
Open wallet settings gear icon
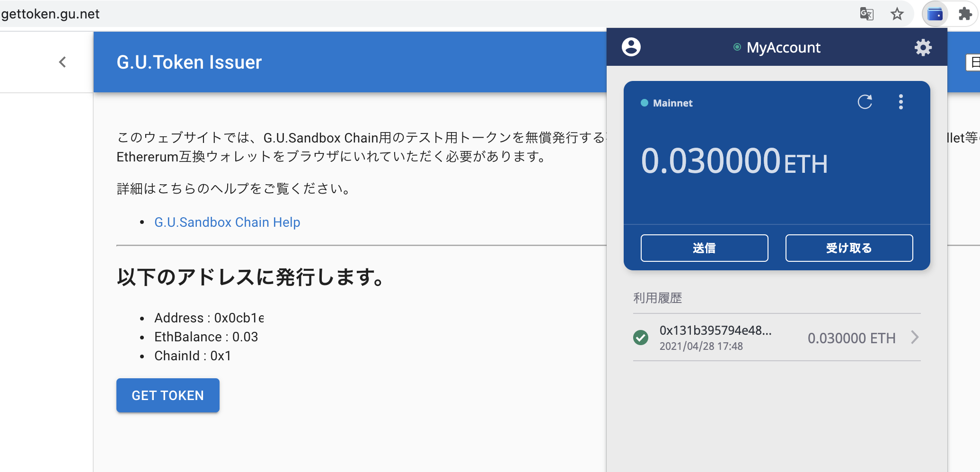tap(923, 47)
